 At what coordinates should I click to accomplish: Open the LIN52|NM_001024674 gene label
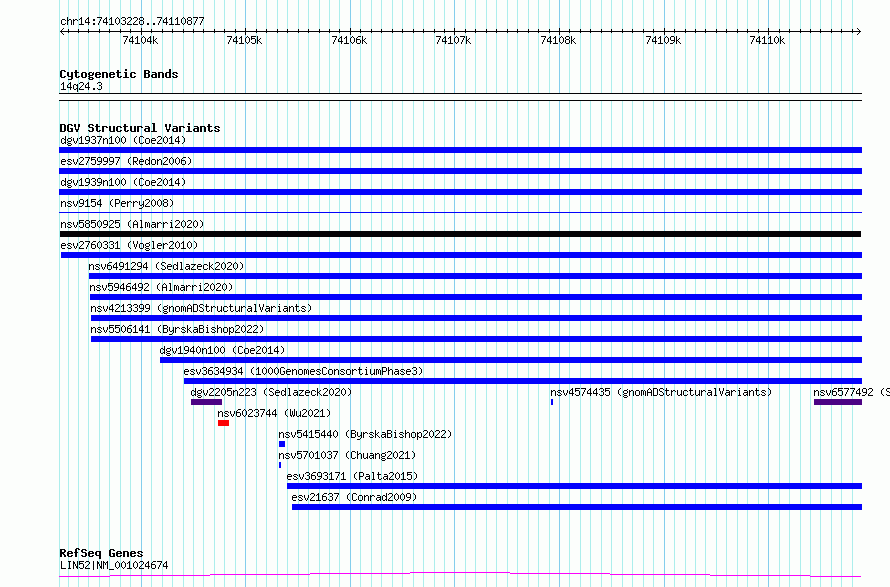114,565
